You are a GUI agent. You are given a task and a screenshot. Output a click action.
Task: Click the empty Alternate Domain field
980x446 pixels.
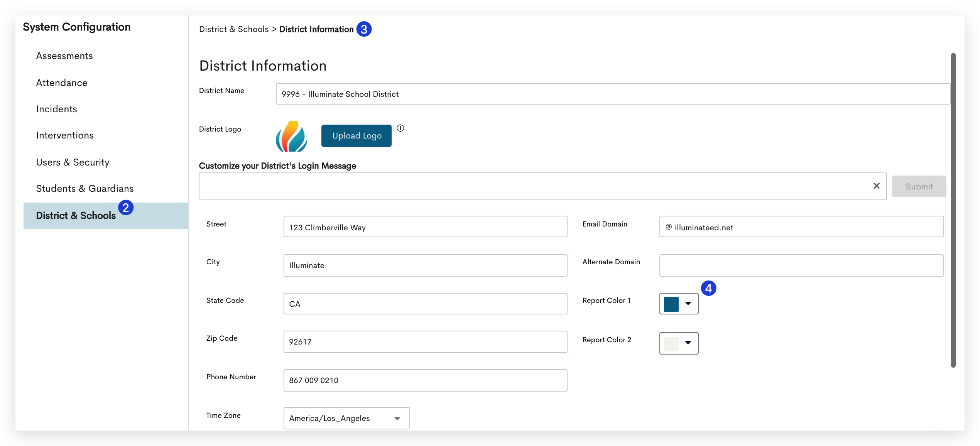coord(801,265)
